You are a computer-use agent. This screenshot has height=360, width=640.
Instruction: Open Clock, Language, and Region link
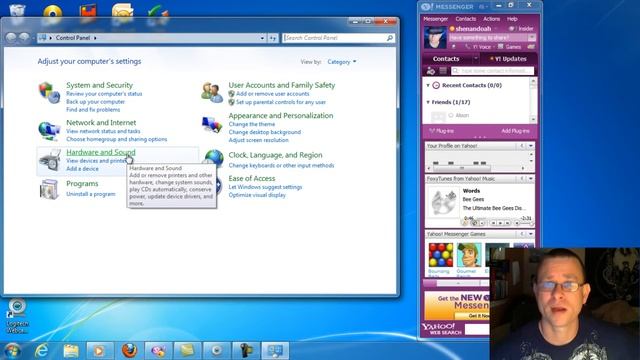pyautogui.click(x=276, y=155)
